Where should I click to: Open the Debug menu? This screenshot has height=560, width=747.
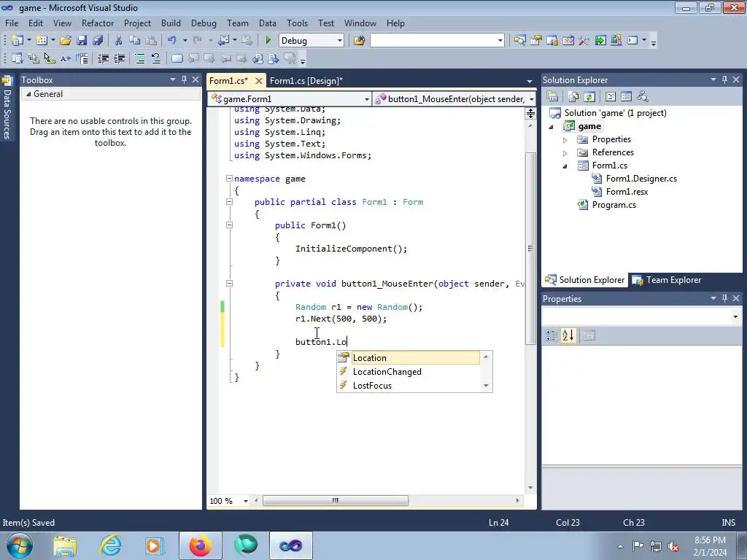[x=204, y=23]
